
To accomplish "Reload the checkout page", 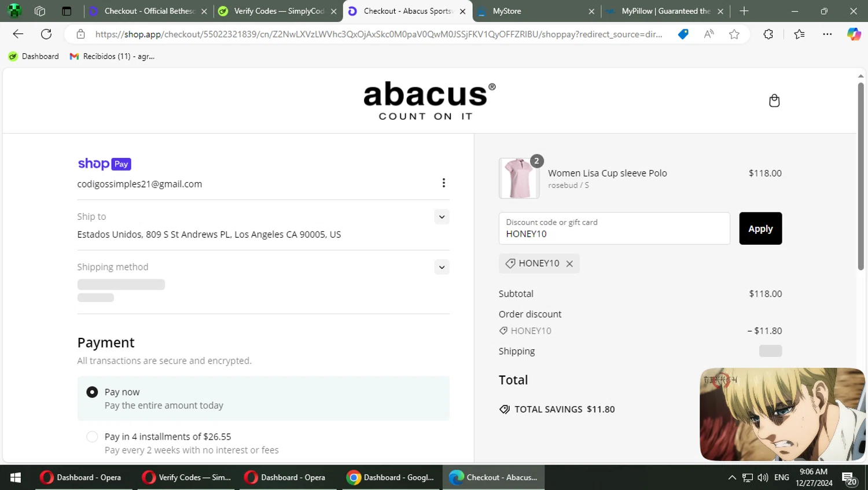I will click(46, 34).
